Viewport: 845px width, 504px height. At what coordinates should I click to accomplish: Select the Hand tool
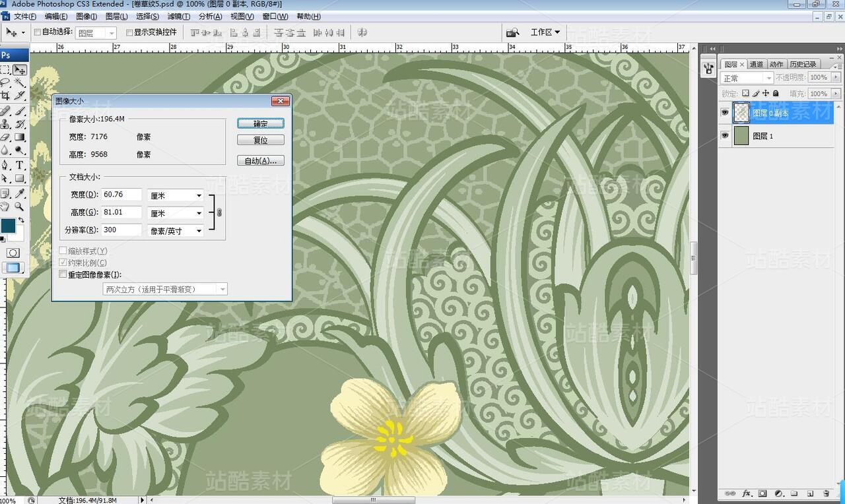(x=5, y=206)
